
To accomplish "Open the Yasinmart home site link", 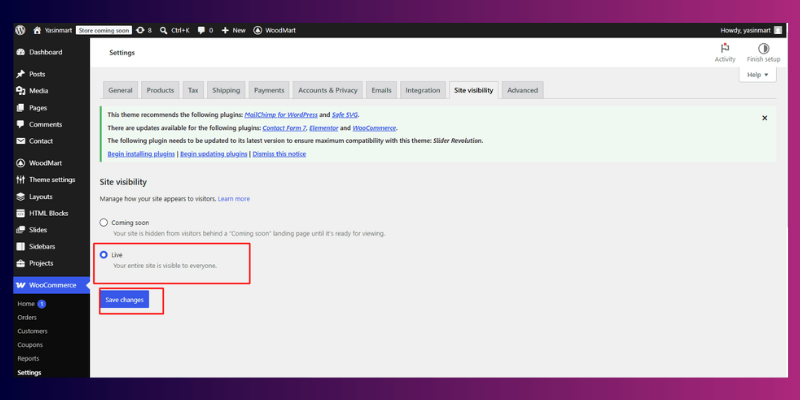I will click(x=53, y=30).
